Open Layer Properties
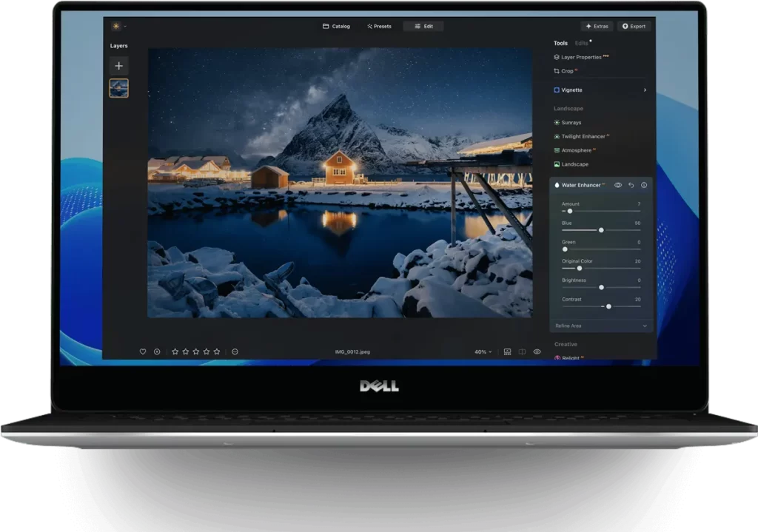Viewport: 758px width, 532px height. tap(581, 57)
